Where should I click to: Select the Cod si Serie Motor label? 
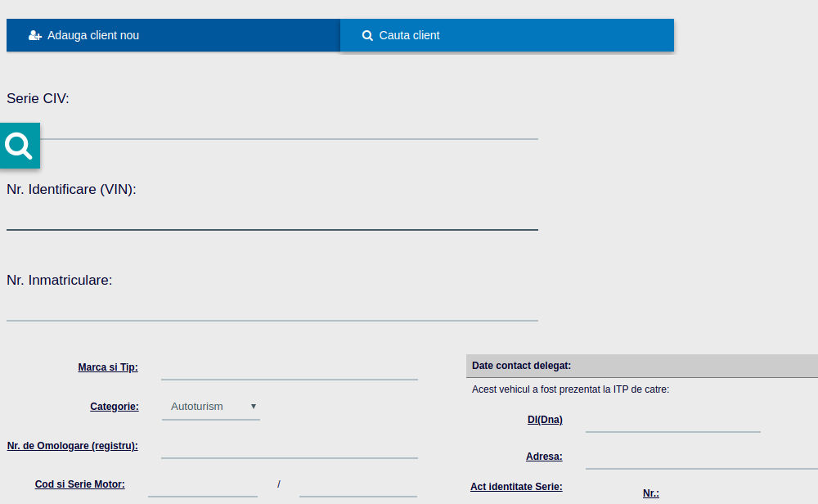pos(79,484)
